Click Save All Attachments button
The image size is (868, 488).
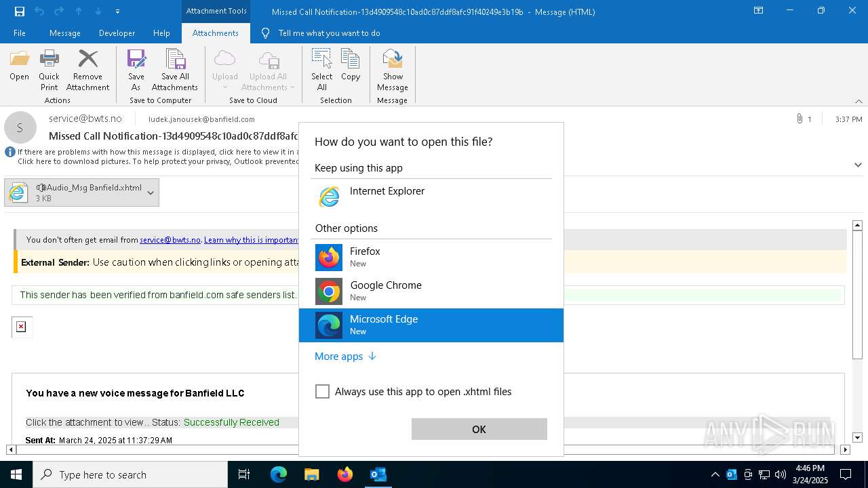(x=175, y=70)
